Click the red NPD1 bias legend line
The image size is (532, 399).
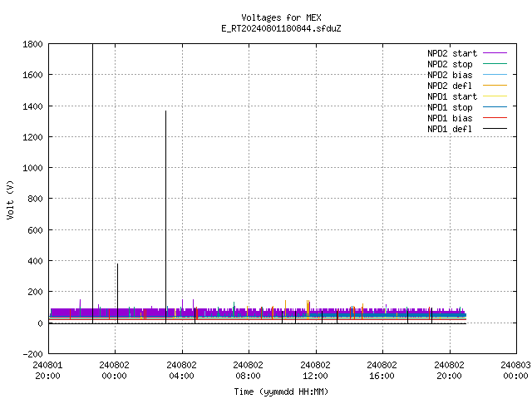495,118
